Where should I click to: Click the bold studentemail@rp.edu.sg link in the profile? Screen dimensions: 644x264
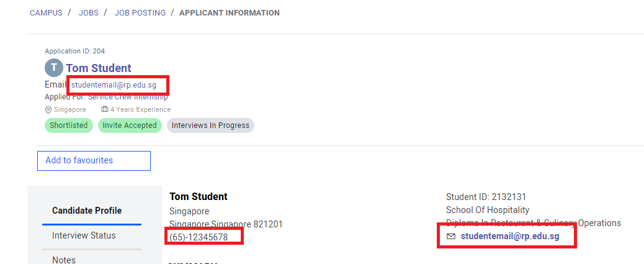click(x=510, y=237)
